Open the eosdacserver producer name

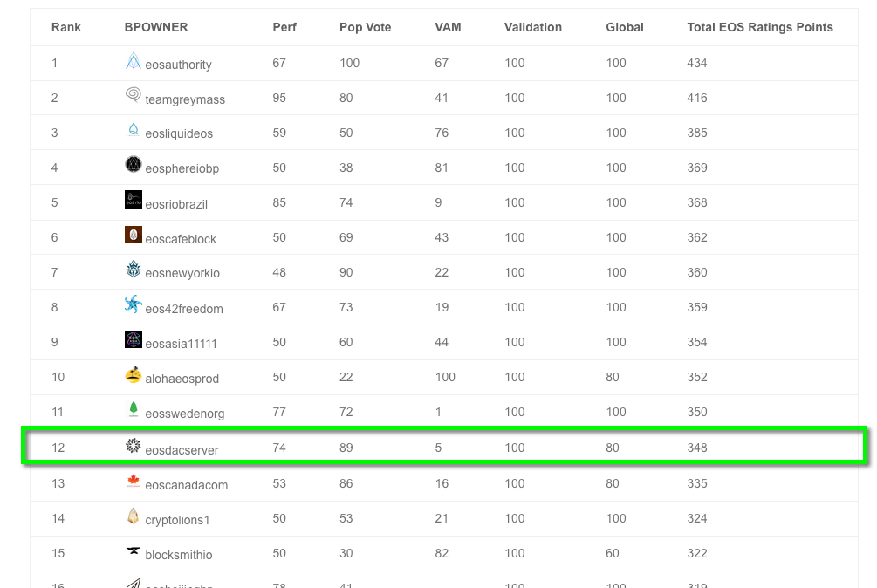182,450
